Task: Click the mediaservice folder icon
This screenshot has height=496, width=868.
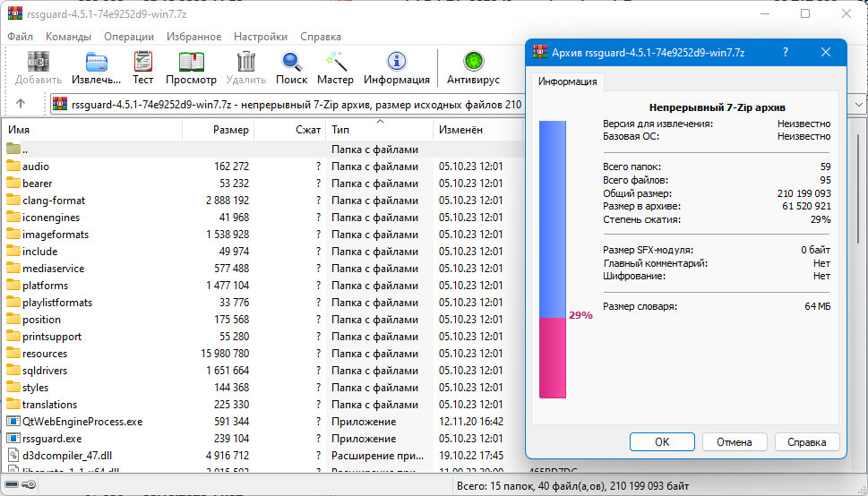Action: (x=13, y=269)
